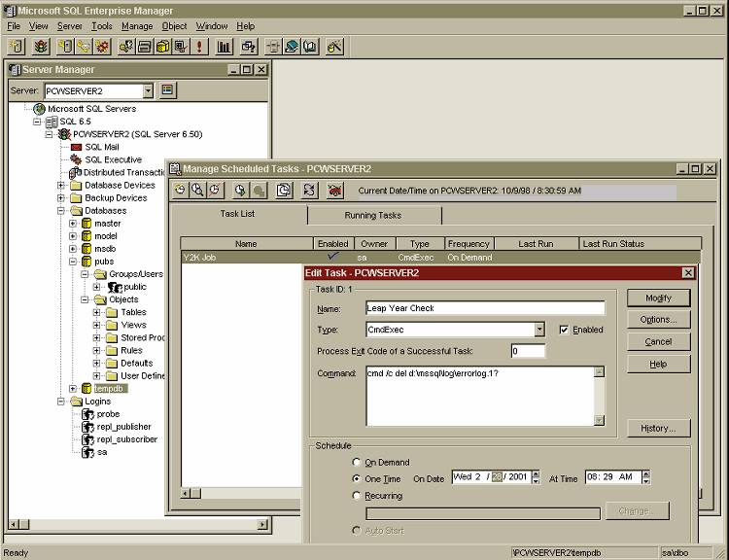Collapse the Databases folder node

pyautogui.click(x=61, y=211)
